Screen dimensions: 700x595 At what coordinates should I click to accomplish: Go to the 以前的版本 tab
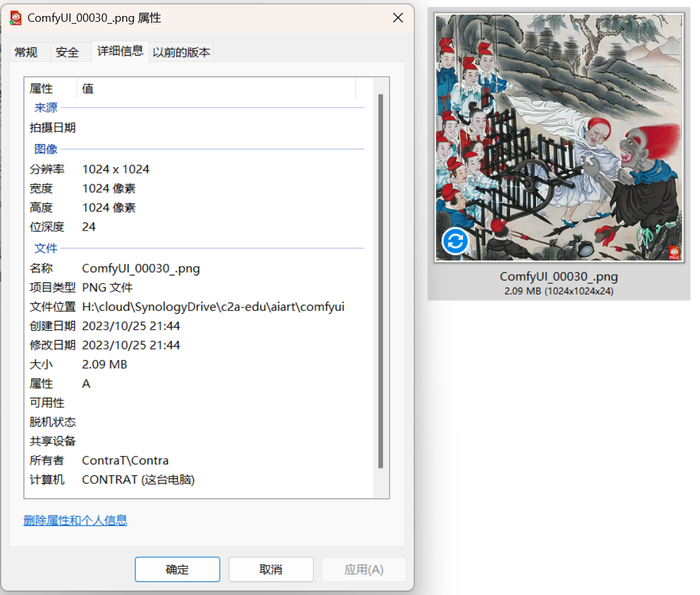point(181,53)
